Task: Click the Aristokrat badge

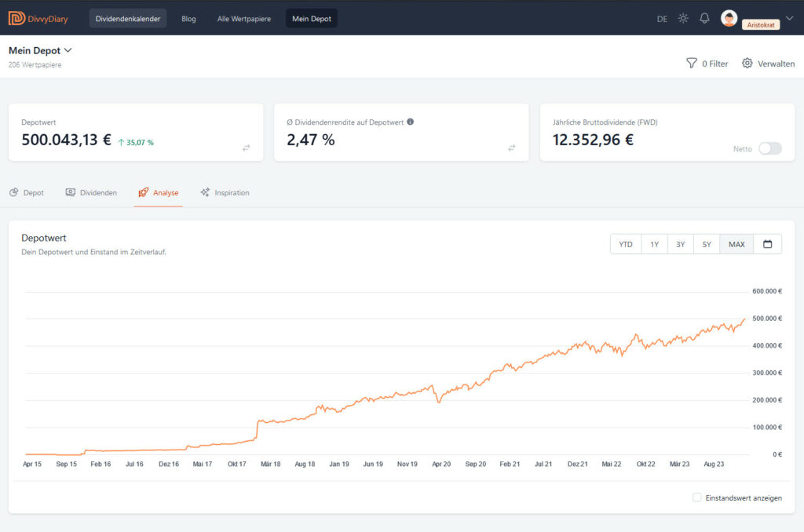Action: click(x=760, y=24)
